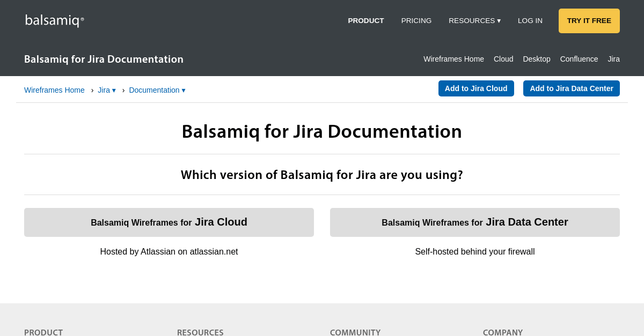Expand the Jira breadcrumb dropdown

106,90
